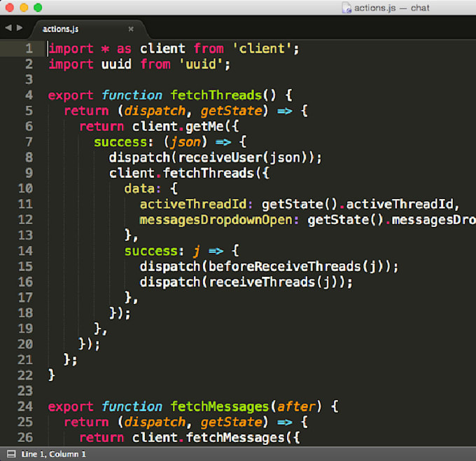The image size is (476, 461).
Task: Click the actions.js document icon in title bar
Action: [346, 8]
